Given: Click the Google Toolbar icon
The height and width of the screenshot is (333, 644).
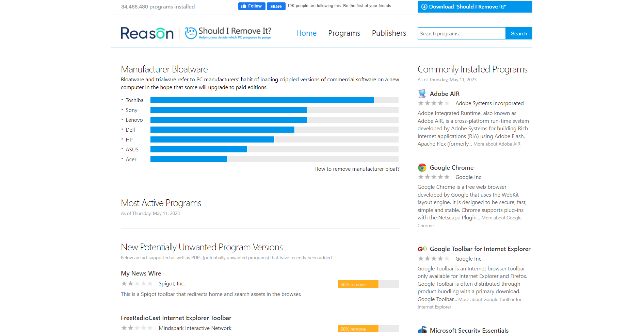Looking at the screenshot, I should [x=422, y=249].
